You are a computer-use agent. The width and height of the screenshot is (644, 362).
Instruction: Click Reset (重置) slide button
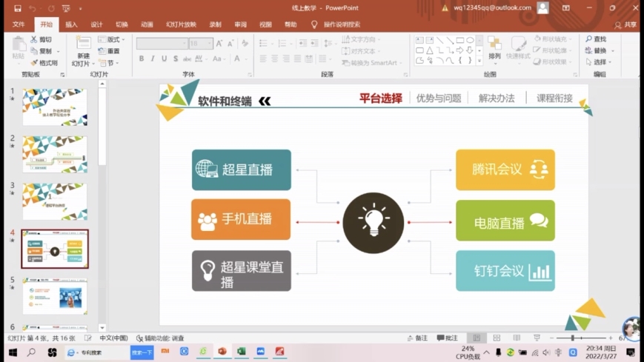[109, 51]
